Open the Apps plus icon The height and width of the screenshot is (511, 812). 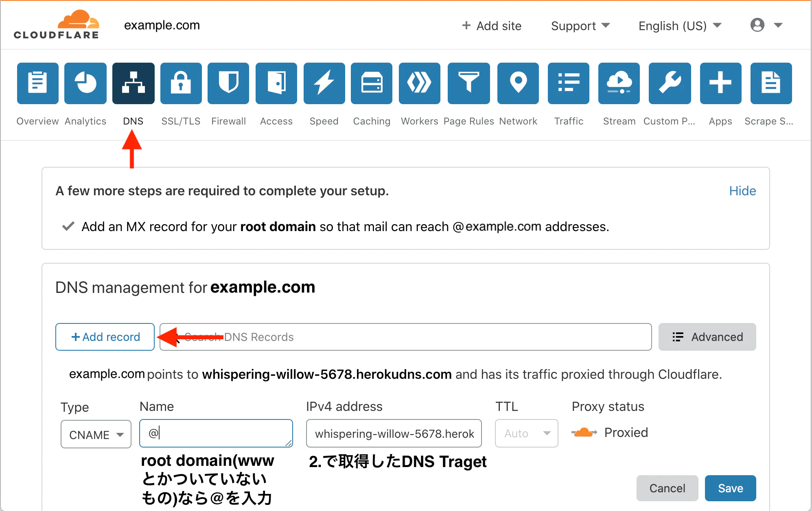[721, 83]
